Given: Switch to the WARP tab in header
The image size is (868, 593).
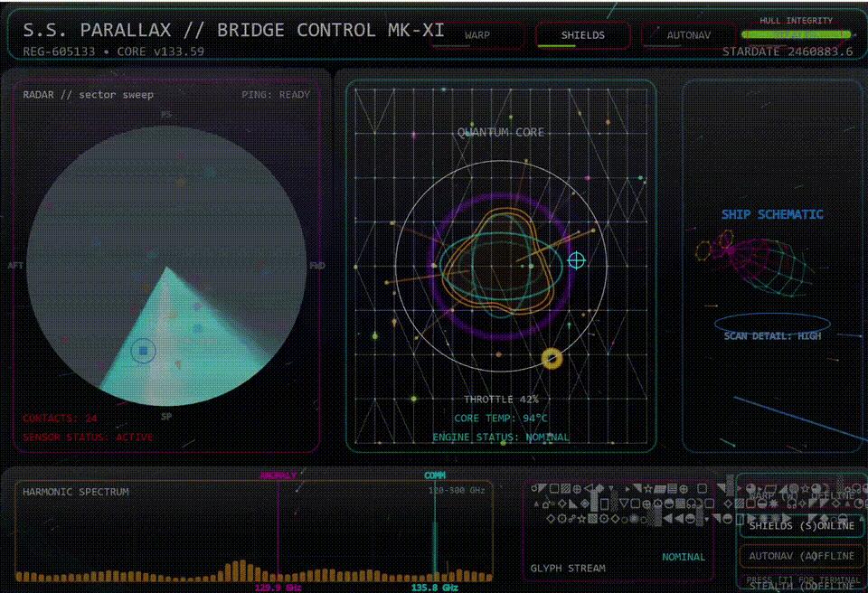Looking at the screenshot, I should [477, 35].
